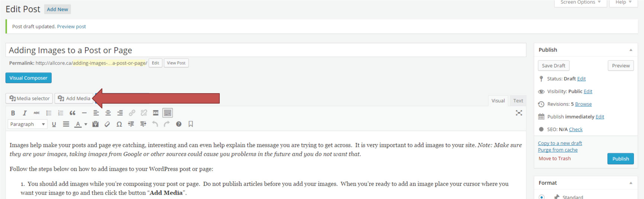Open the text color picker arrow

[x=86, y=124]
